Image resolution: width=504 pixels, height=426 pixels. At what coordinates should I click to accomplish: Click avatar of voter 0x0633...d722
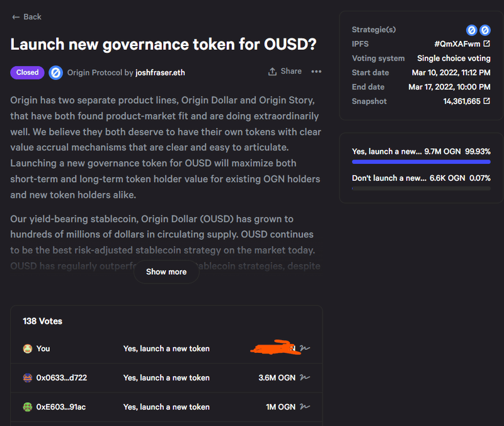pyautogui.click(x=28, y=378)
